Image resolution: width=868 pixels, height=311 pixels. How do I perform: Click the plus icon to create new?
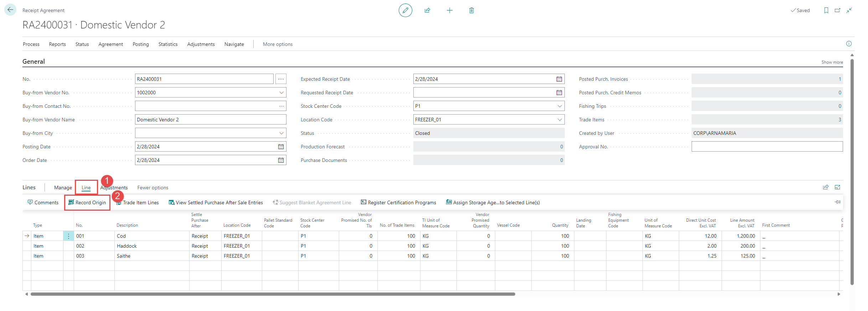[x=449, y=10]
